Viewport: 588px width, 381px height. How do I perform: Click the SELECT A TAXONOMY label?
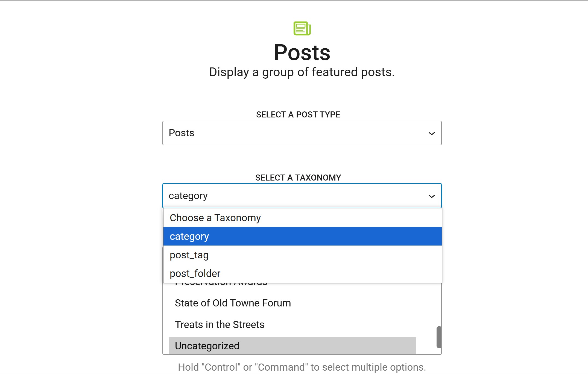[298, 178]
